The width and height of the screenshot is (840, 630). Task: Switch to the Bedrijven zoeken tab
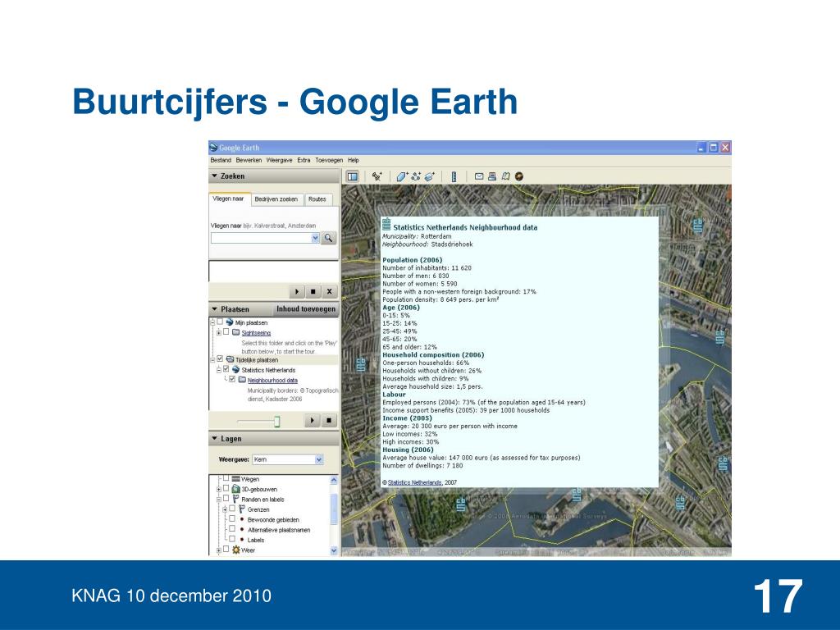point(276,199)
